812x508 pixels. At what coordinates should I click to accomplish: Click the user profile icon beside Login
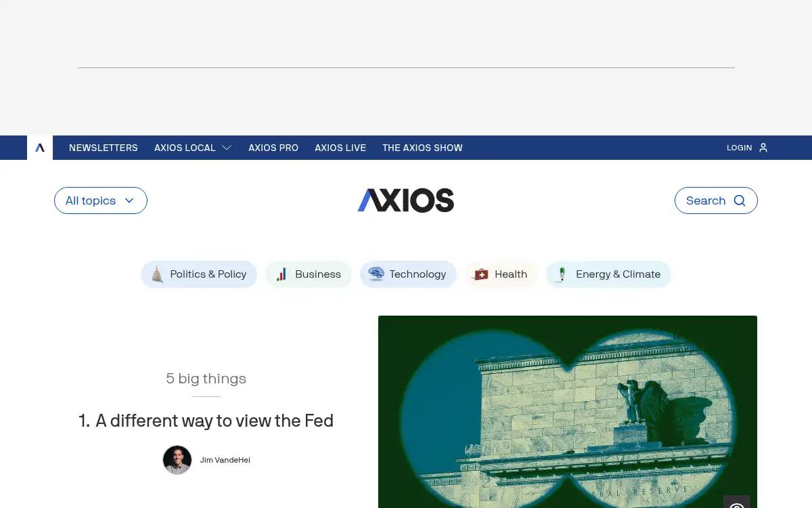(x=763, y=148)
